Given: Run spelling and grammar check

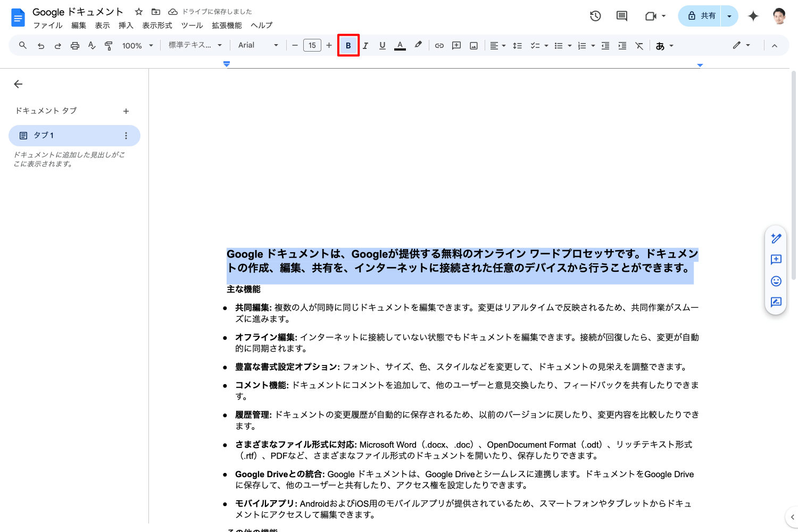Looking at the screenshot, I should (92, 46).
